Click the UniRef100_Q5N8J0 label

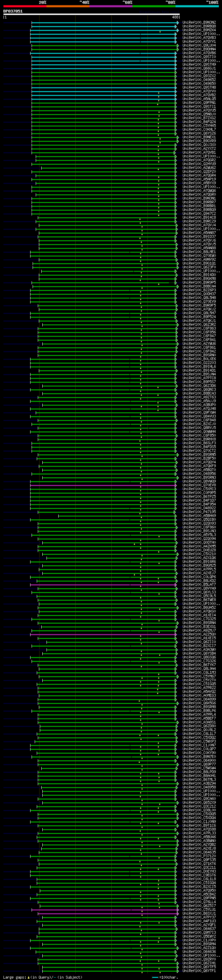[x=199, y=114]
